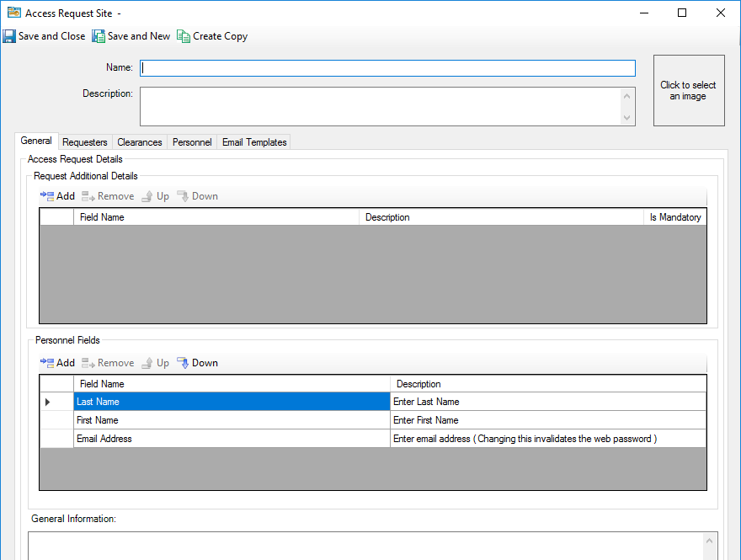Focus the Name input field
Screen dimensions: 741x560
387,68
